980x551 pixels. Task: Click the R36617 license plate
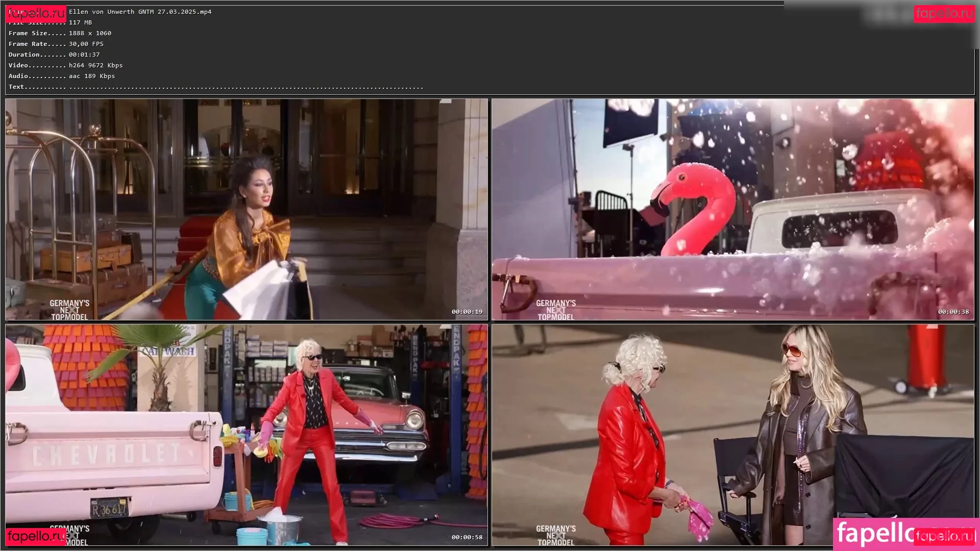(110, 508)
